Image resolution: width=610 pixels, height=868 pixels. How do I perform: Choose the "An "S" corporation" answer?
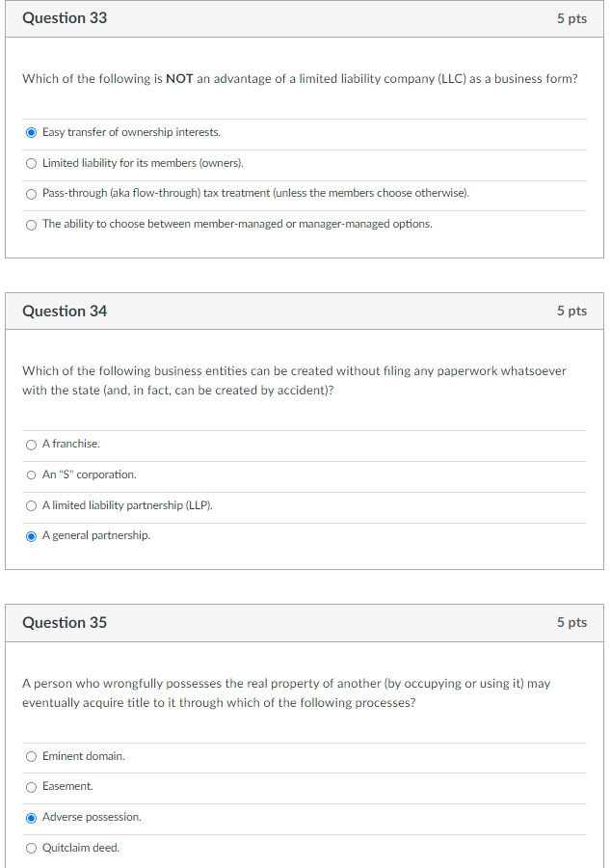(31, 475)
